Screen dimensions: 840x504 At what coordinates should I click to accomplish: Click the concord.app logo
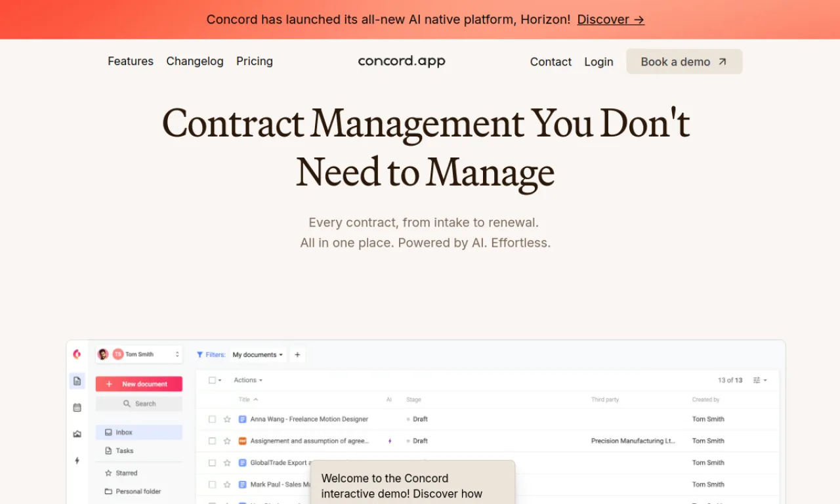pos(402,61)
